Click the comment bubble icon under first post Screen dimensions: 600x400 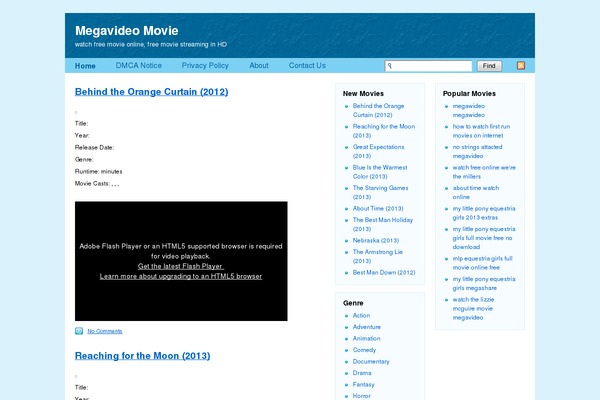(79, 331)
